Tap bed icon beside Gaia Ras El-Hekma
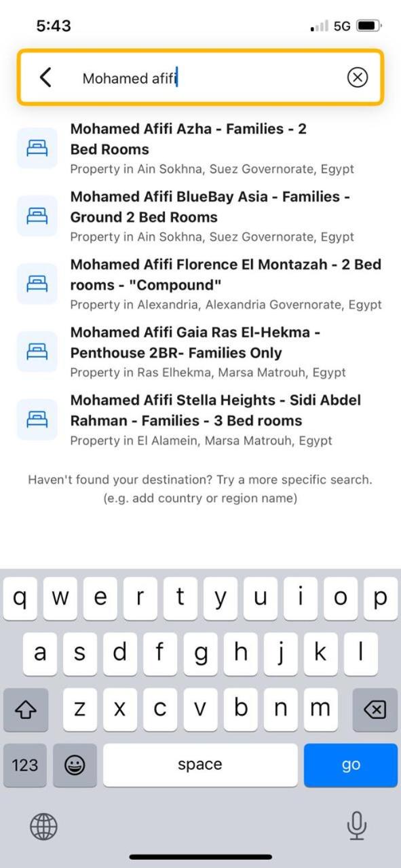 pos(37,352)
